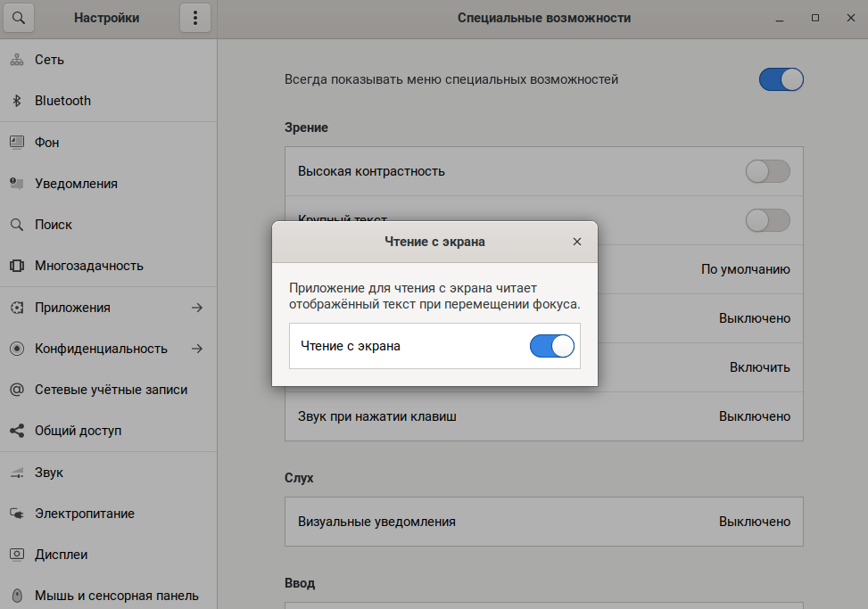Expand Приложения submenu arrow
The height and width of the screenshot is (609, 868).
pyautogui.click(x=197, y=308)
